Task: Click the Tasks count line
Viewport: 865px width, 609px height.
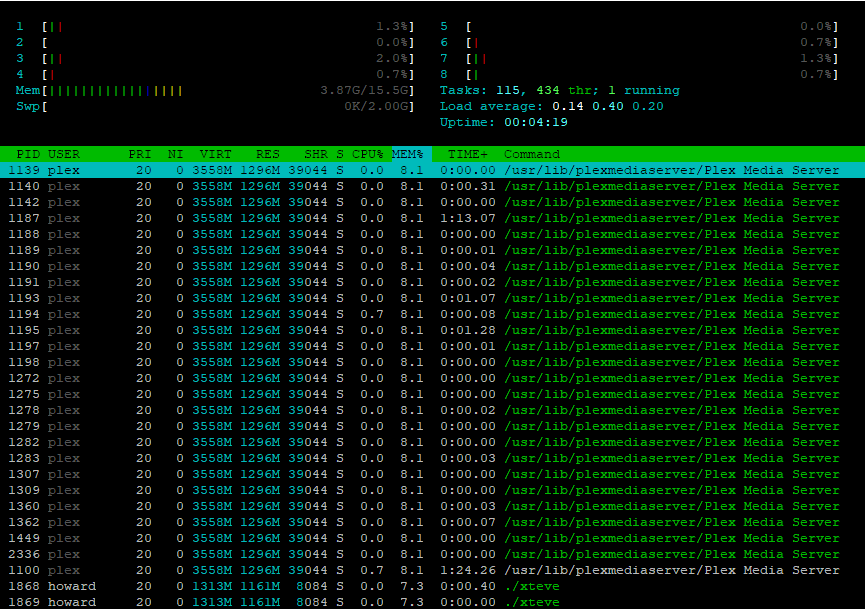Action: pyautogui.click(x=560, y=90)
